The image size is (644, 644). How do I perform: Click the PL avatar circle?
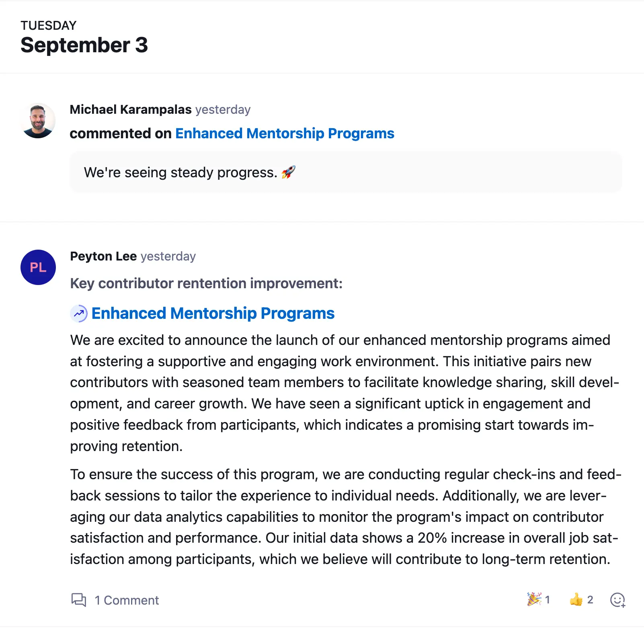(38, 267)
